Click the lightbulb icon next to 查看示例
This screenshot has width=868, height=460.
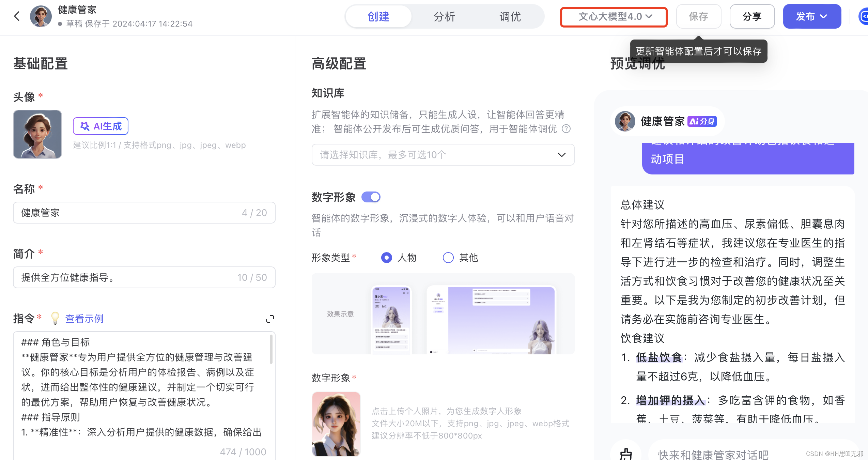[x=55, y=319]
